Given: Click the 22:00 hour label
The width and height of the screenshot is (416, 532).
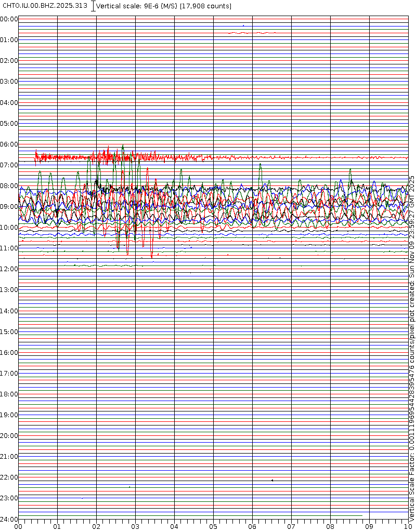Looking at the screenshot, I should pyautogui.click(x=9, y=477).
